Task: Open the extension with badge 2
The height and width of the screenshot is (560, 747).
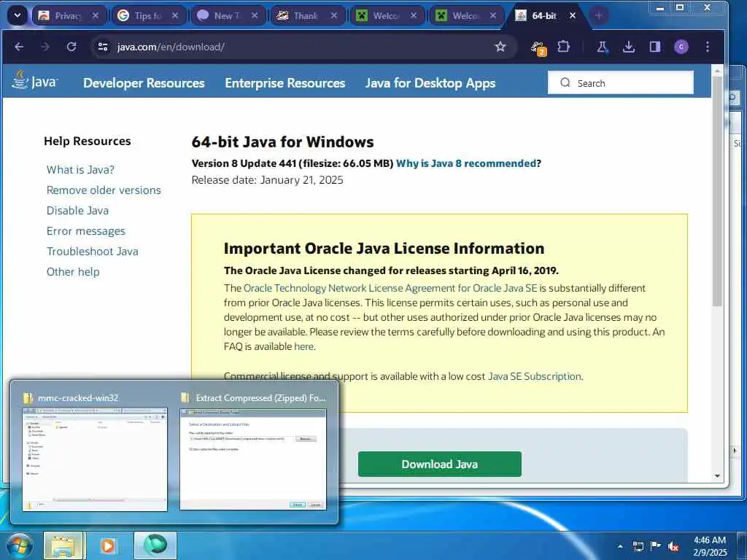Action: tap(538, 47)
